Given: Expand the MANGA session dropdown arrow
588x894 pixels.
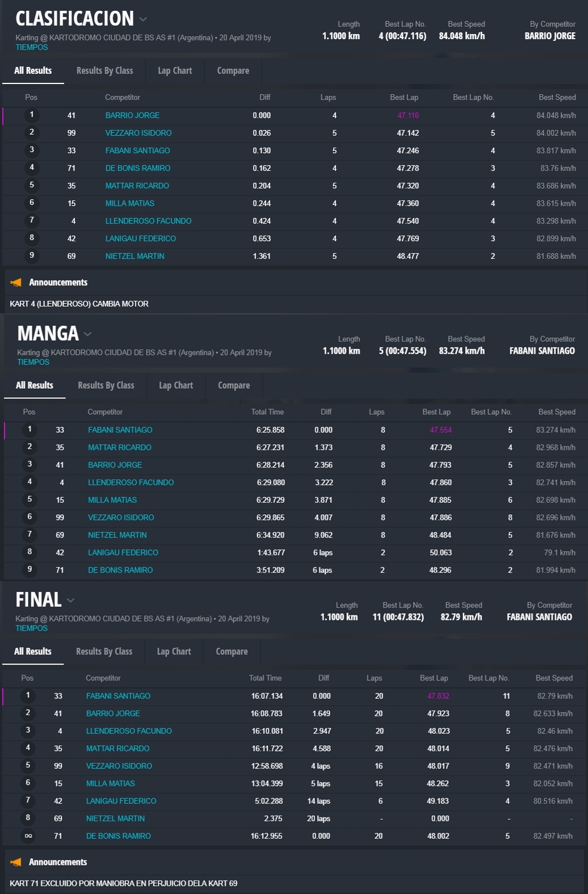Looking at the screenshot, I should click(x=87, y=334).
